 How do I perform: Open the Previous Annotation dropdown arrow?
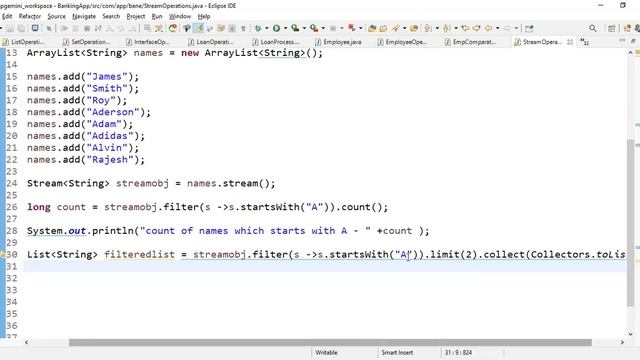click(x=456, y=28)
